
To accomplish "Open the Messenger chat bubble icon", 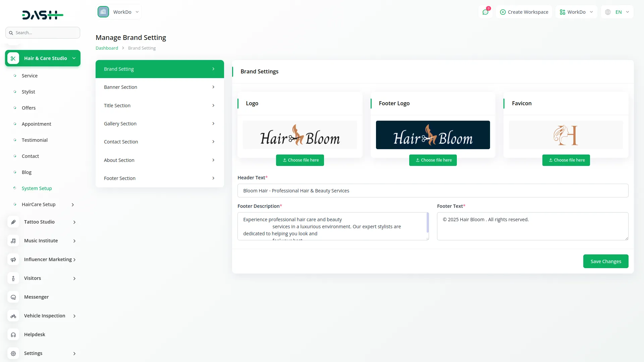I will click(x=13, y=297).
